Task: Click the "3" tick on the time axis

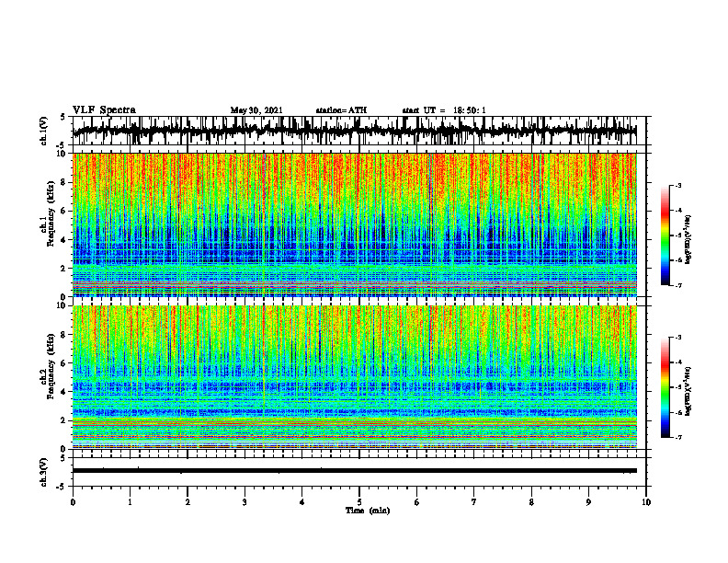Action: pyautogui.click(x=245, y=502)
